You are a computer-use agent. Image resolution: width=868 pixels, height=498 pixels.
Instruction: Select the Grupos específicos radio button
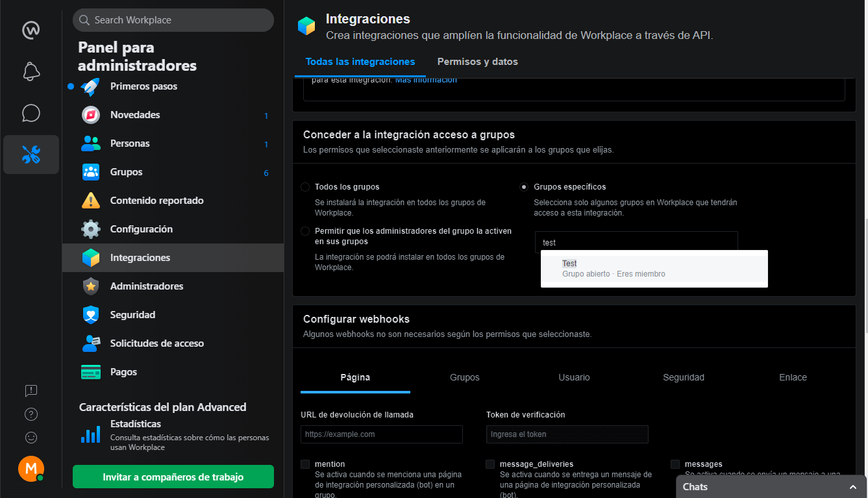524,187
